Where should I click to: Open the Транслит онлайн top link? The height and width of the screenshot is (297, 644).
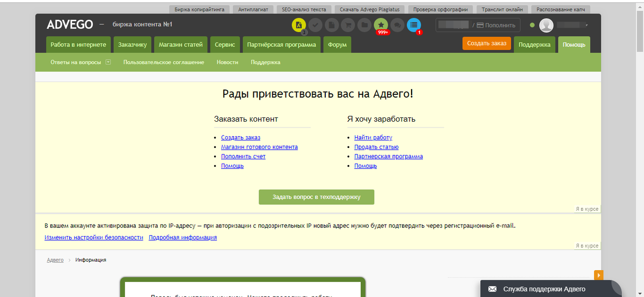503,9
